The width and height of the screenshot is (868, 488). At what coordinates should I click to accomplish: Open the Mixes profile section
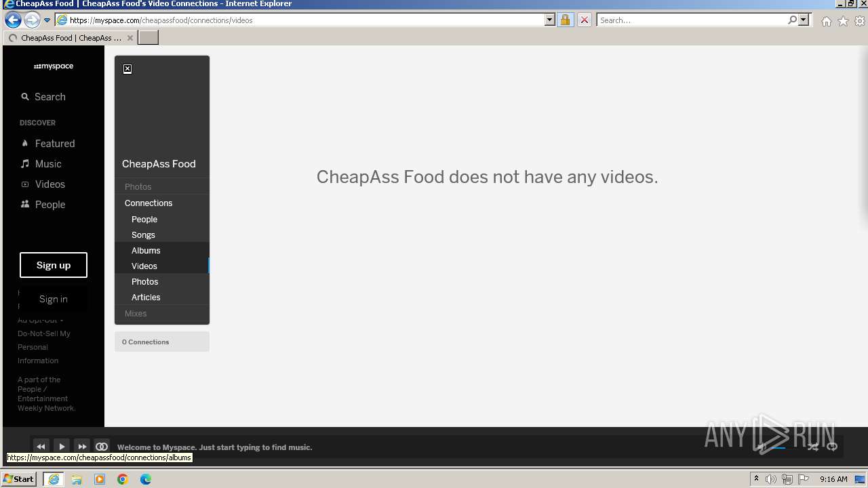(136, 314)
